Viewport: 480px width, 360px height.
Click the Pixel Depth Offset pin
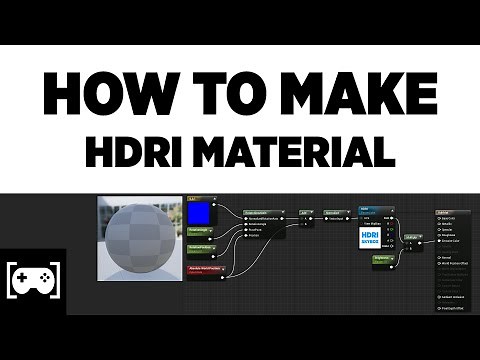coord(439,308)
